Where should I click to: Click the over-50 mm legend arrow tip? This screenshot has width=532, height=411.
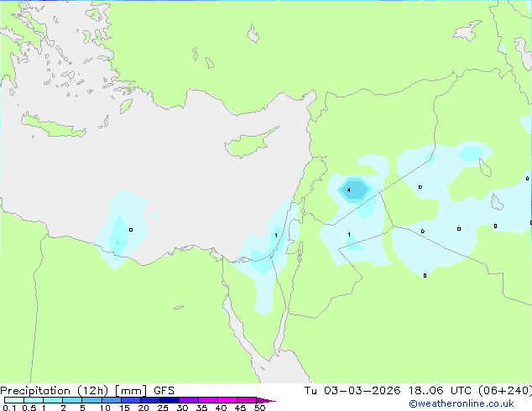click(x=266, y=400)
